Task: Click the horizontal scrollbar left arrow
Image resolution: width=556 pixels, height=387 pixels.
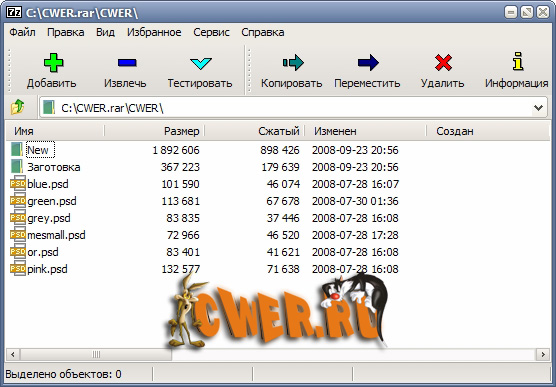Action: (13, 354)
